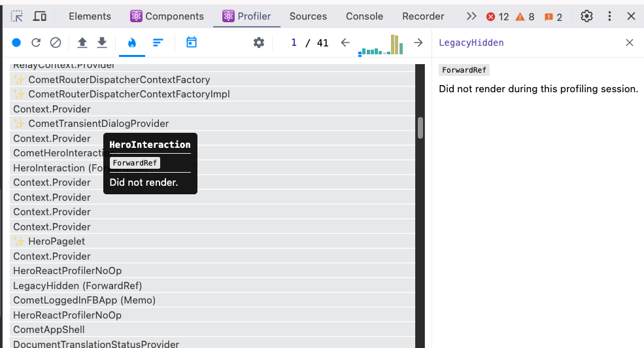Viewport: 644px width, 348px height.
Task: Open DevTools settings gear
Action: pyautogui.click(x=587, y=16)
